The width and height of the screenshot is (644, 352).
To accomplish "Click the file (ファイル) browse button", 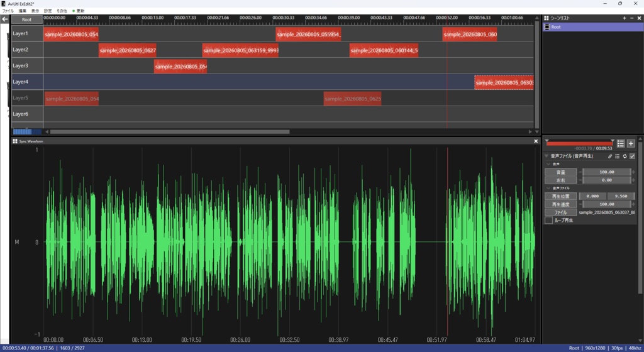I will click(560, 212).
